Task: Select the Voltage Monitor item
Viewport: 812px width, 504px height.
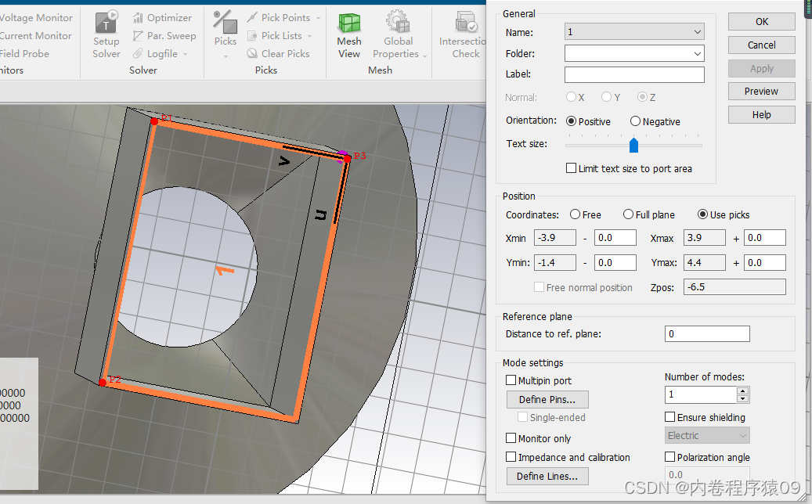Action: [x=36, y=17]
